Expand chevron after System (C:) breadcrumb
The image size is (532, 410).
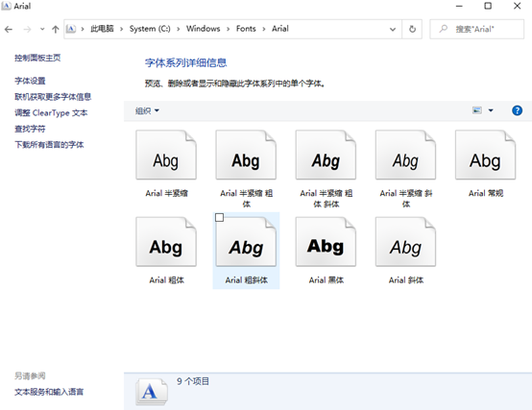[x=178, y=29]
